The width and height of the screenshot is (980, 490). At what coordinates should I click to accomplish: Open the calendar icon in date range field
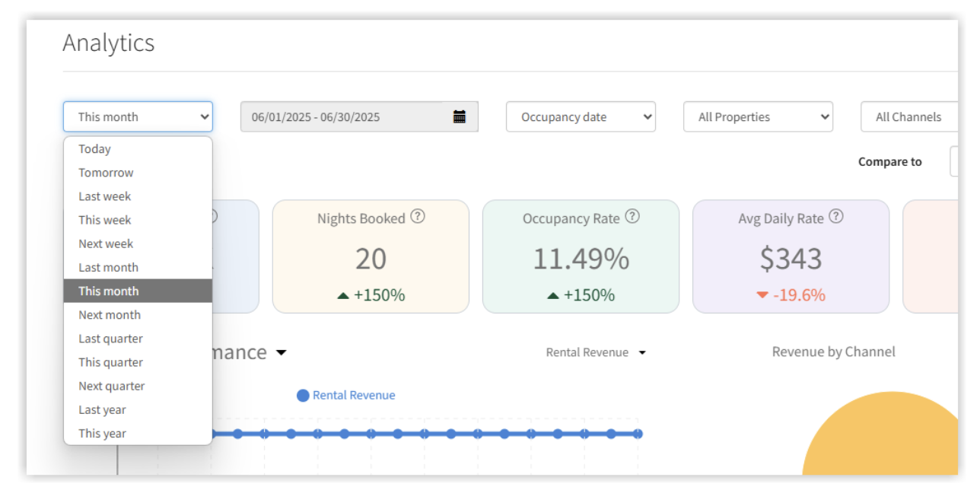(459, 116)
